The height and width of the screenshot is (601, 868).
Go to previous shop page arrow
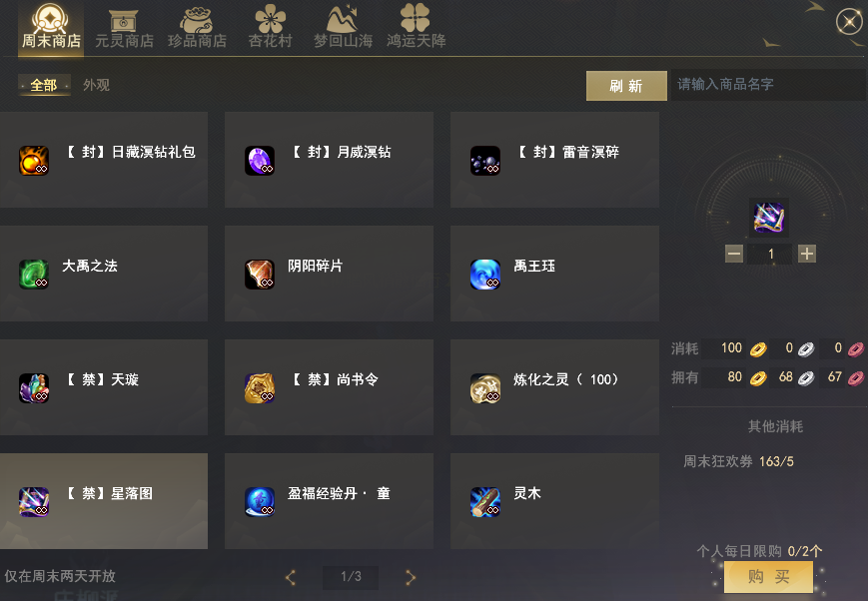tap(291, 577)
